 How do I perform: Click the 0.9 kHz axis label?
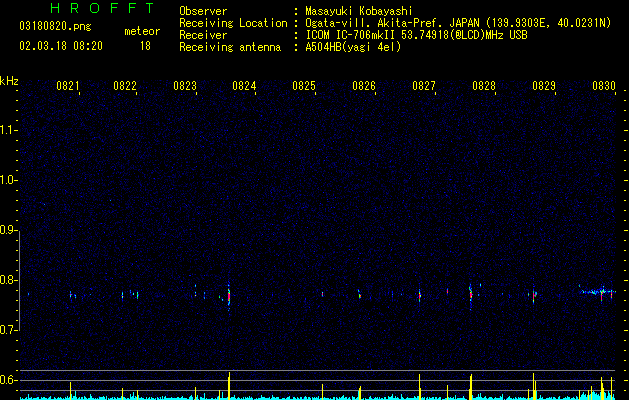(9, 230)
